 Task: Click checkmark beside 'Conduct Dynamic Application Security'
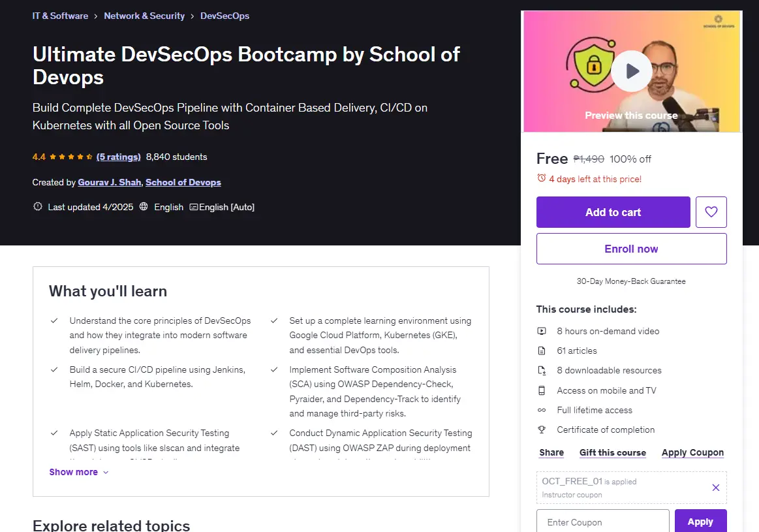click(x=274, y=433)
